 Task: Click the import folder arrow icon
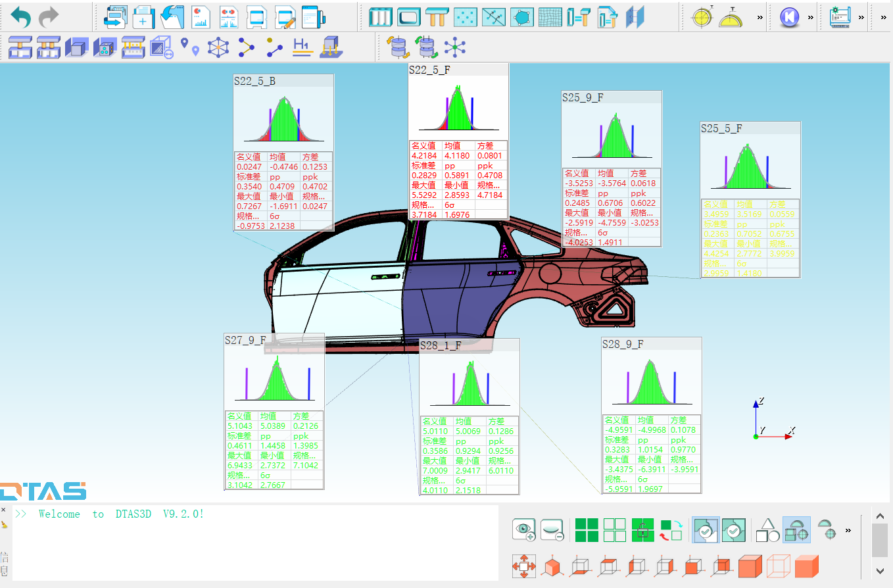pos(172,16)
